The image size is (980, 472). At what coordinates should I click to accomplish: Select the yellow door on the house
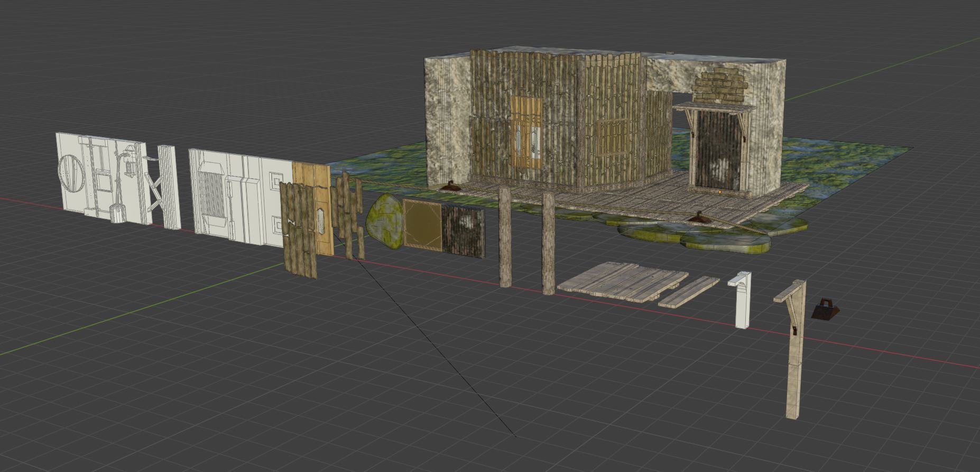pos(526,132)
